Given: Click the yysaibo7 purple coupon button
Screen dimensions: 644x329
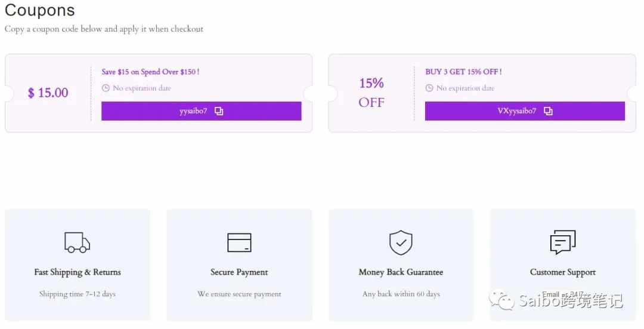Looking at the screenshot, I should (x=202, y=111).
